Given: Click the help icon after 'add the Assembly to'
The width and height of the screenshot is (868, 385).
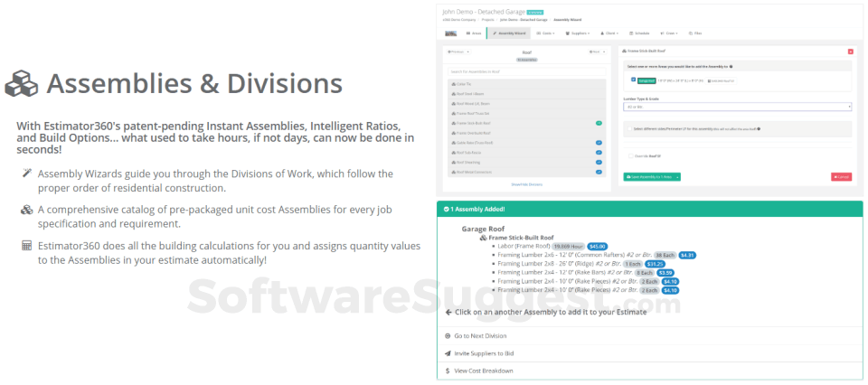Looking at the screenshot, I should 731,66.
